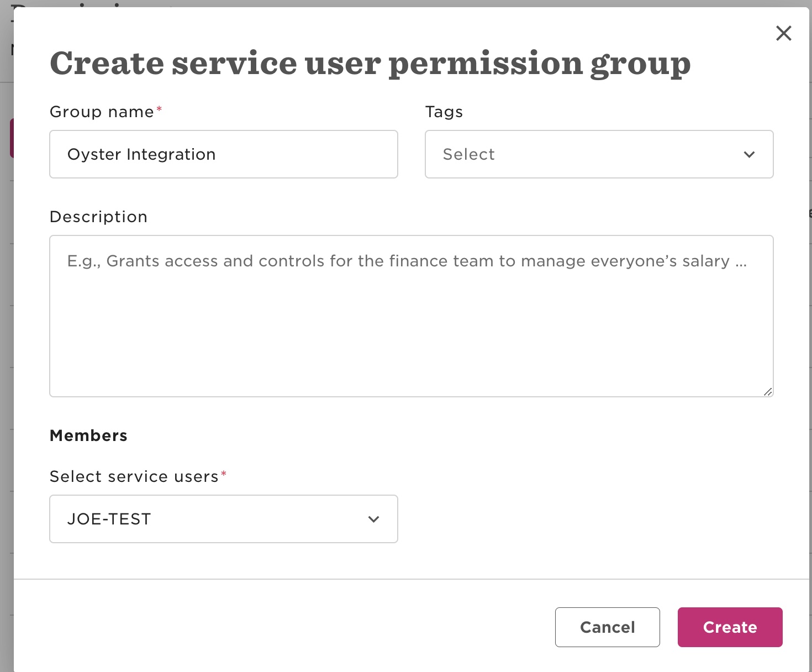Click the divider line above the footer buttons
The width and height of the screenshot is (812, 672).
click(411, 579)
